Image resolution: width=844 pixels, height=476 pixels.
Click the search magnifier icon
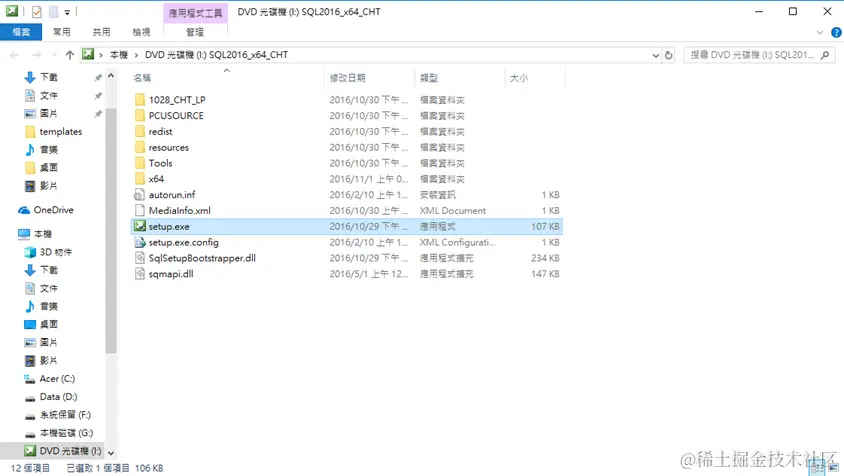click(825, 55)
